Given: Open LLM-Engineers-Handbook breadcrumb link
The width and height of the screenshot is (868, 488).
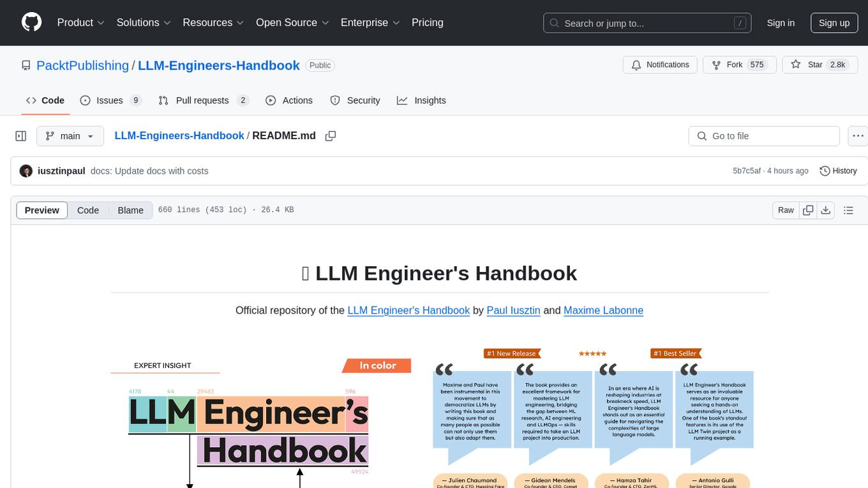Looking at the screenshot, I should [179, 135].
